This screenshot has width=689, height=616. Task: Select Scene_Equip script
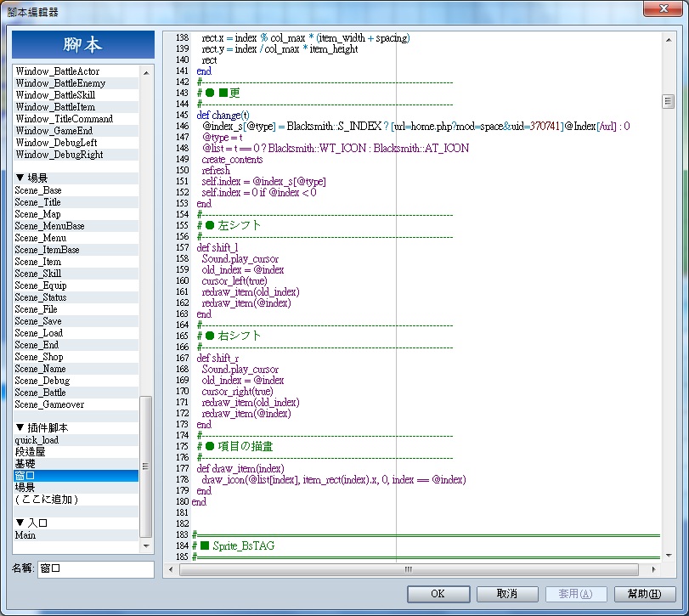tap(76, 285)
